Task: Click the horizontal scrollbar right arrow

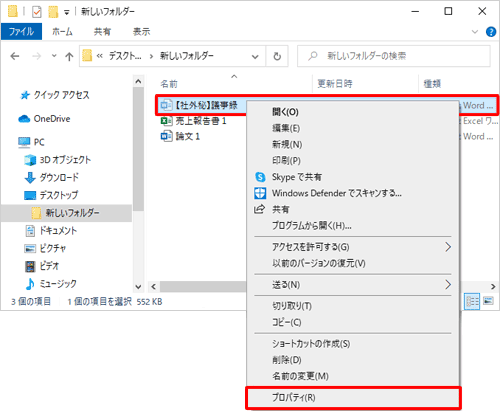Action: tap(493, 286)
